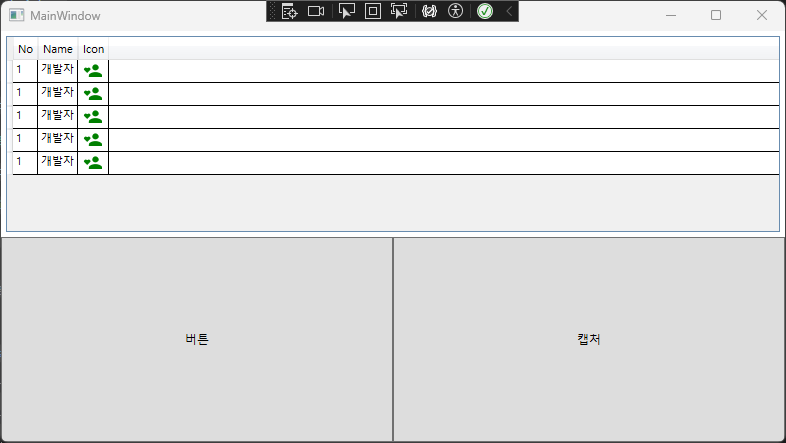This screenshot has width=786, height=443.
Task: Click the green person icon in third row
Action: coord(93,117)
